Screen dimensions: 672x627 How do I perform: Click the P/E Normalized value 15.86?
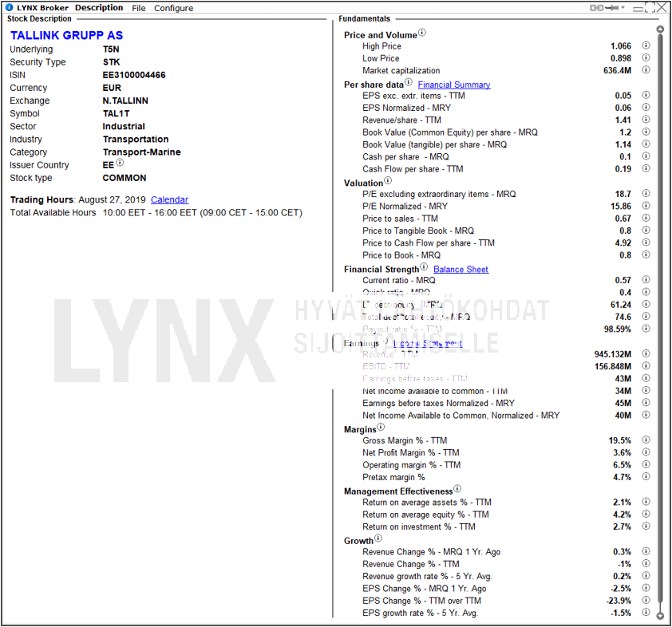coord(621,206)
